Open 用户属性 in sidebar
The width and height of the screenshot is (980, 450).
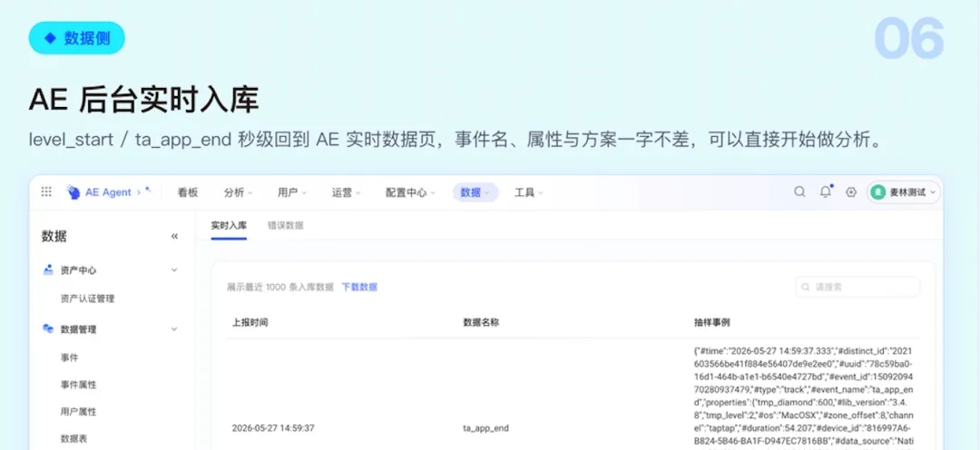[x=79, y=412]
